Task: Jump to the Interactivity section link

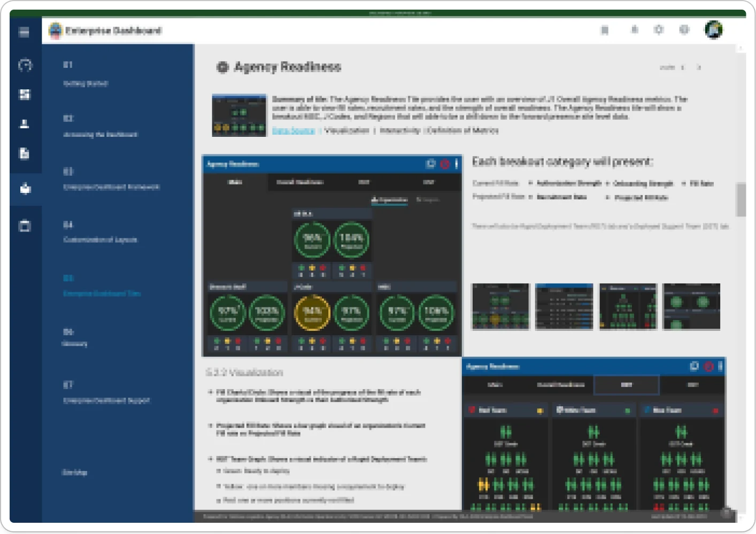Action: coord(400,130)
